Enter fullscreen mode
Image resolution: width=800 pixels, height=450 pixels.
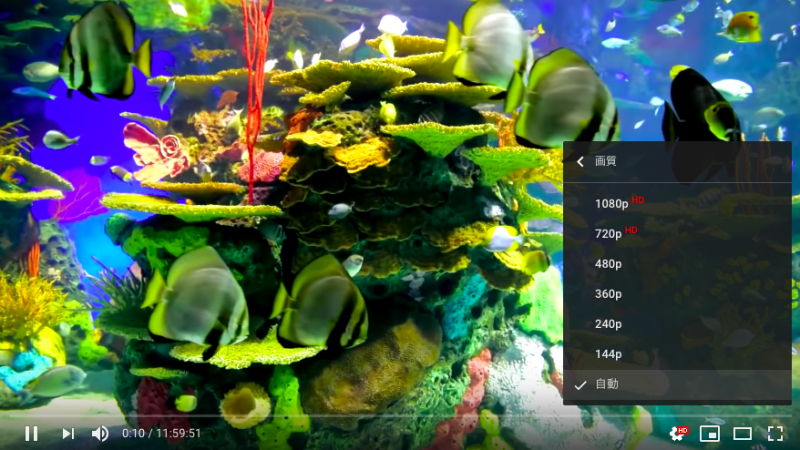(776, 434)
